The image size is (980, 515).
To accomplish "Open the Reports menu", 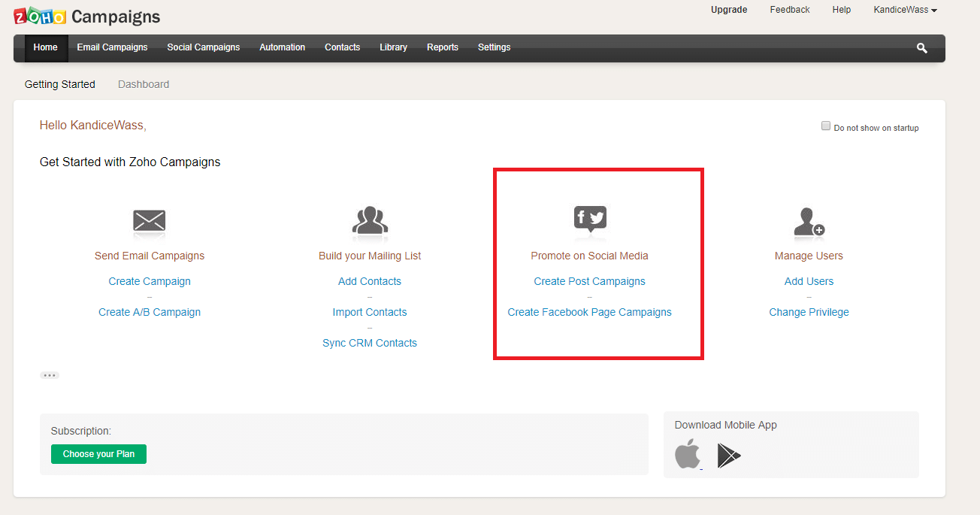I will [443, 47].
